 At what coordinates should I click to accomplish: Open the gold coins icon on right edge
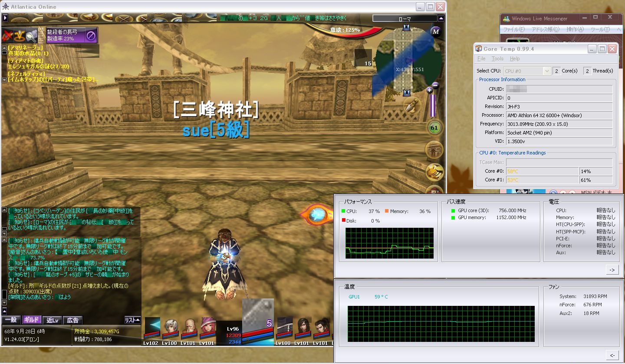point(434,172)
